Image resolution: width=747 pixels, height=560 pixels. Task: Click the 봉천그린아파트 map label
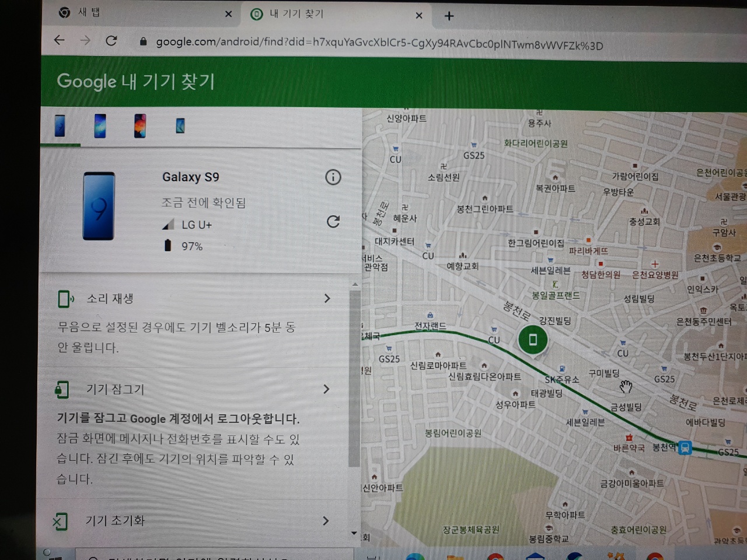[x=484, y=209]
